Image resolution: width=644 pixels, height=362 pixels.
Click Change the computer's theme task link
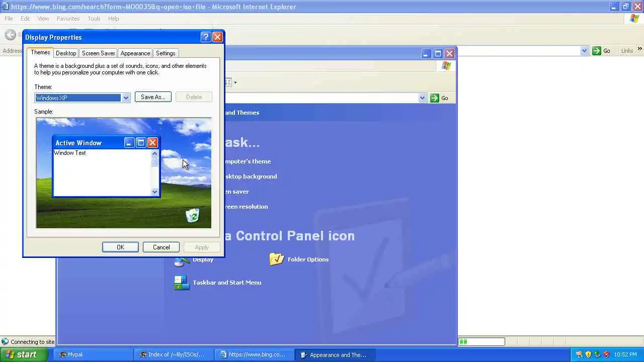click(248, 161)
